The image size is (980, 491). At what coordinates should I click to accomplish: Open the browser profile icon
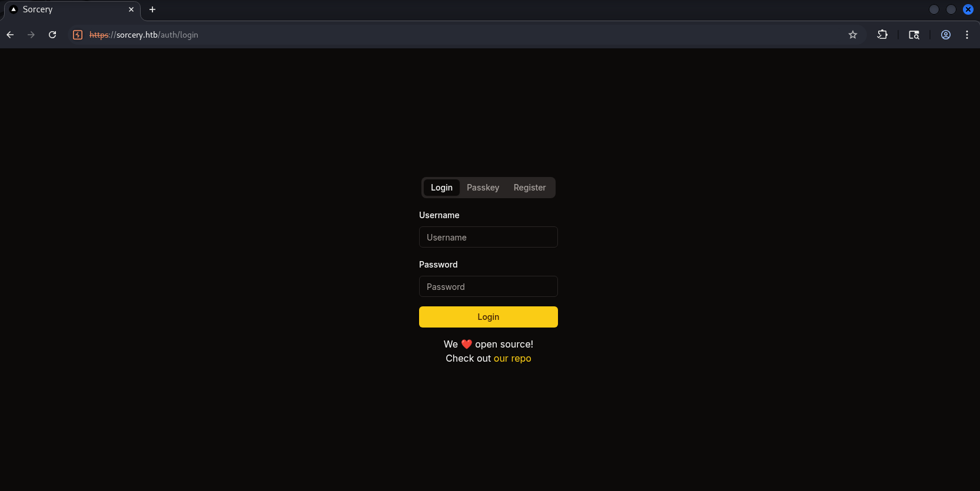(946, 35)
